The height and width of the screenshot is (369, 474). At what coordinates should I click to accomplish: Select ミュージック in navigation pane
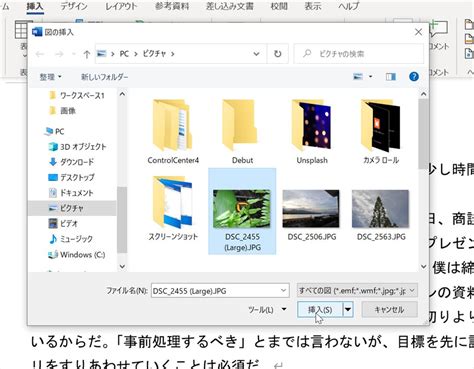71,239
